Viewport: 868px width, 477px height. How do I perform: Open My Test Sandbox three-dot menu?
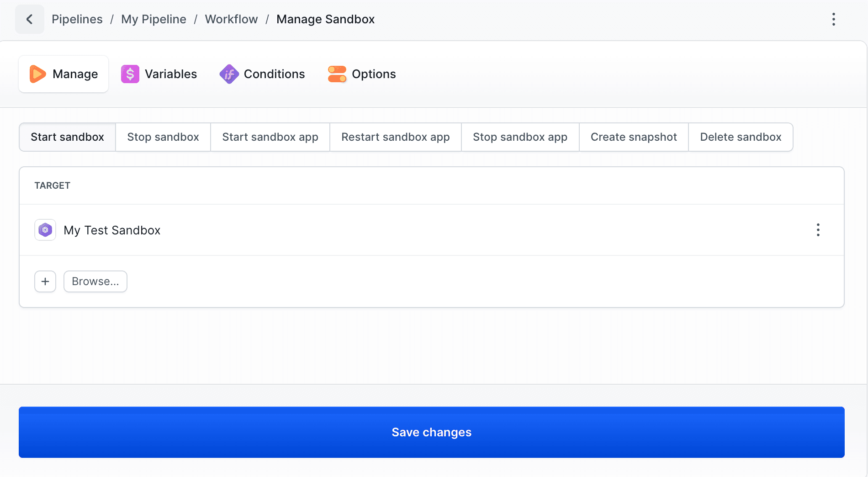(818, 230)
